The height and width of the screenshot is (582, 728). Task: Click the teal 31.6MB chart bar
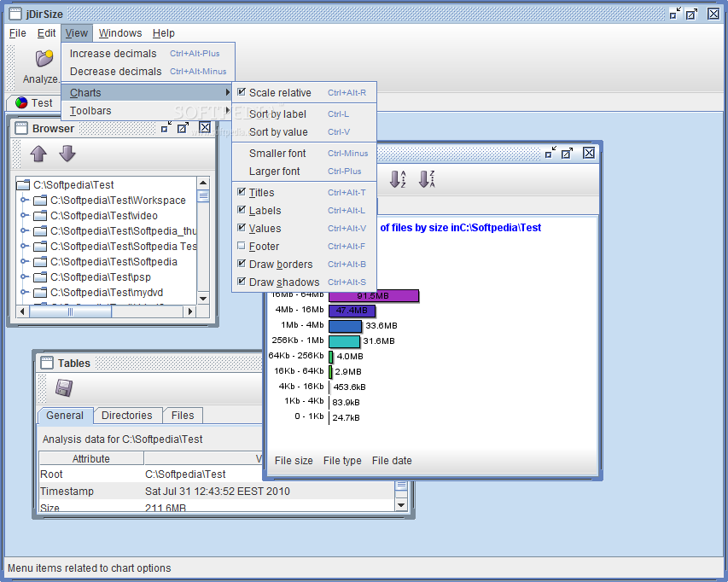point(345,341)
